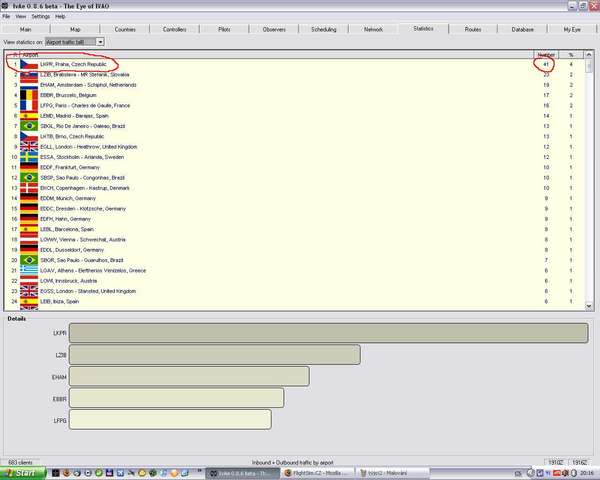Sort by the Airport column header

[x=277, y=55]
